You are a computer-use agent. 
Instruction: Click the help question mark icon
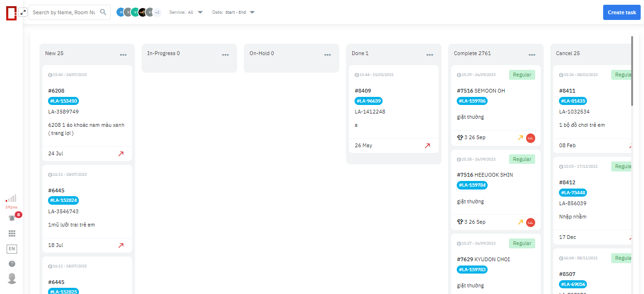pyautogui.click(x=12, y=264)
